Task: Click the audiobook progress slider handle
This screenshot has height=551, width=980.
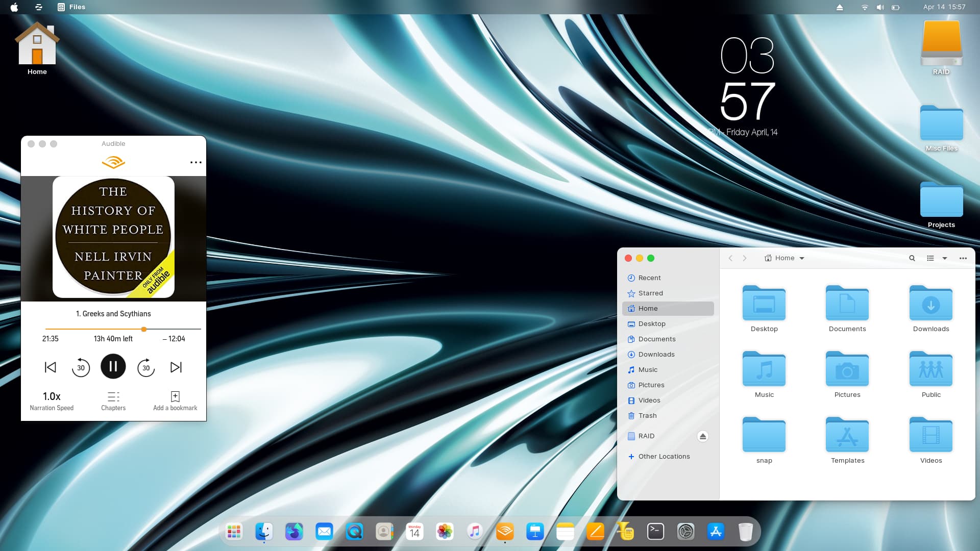Action: click(x=144, y=329)
